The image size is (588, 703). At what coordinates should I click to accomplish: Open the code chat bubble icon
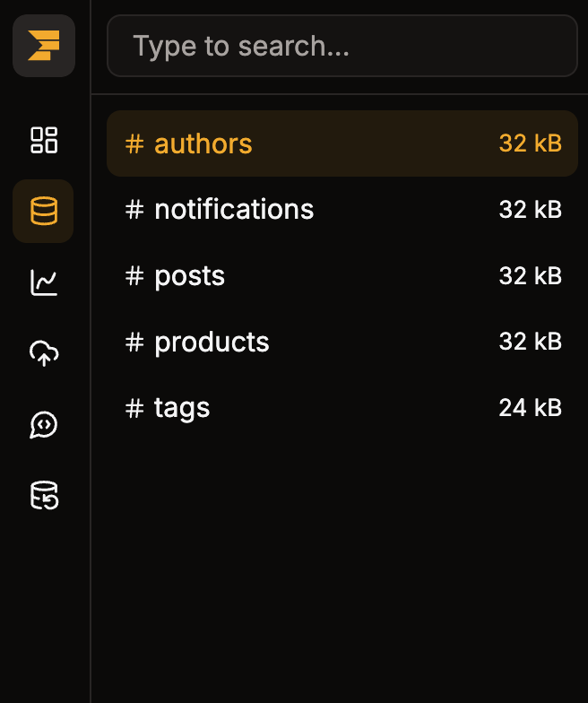pyautogui.click(x=44, y=425)
